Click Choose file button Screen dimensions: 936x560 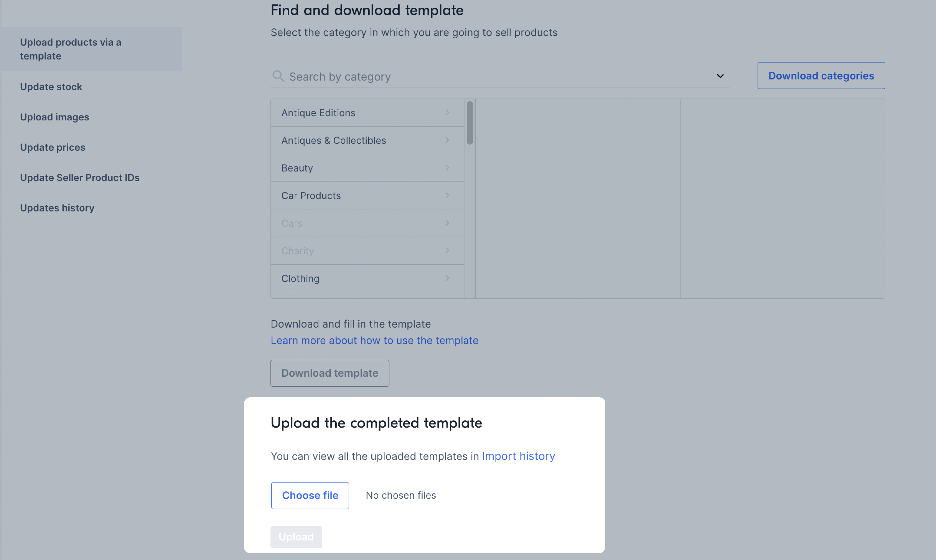coord(310,495)
